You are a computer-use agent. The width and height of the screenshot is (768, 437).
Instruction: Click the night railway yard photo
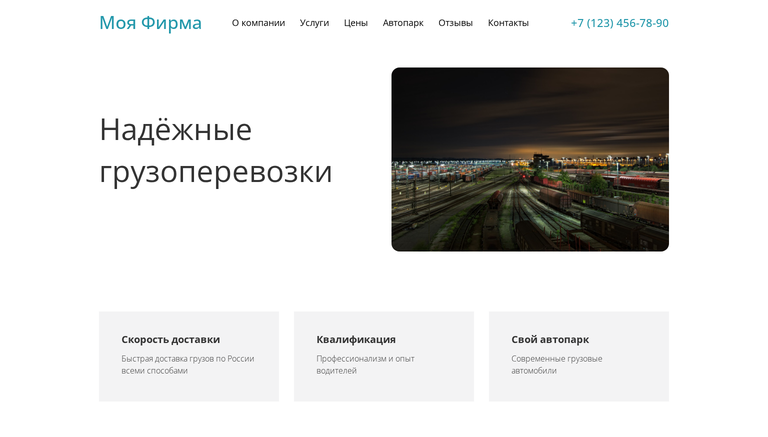(x=530, y=159)
